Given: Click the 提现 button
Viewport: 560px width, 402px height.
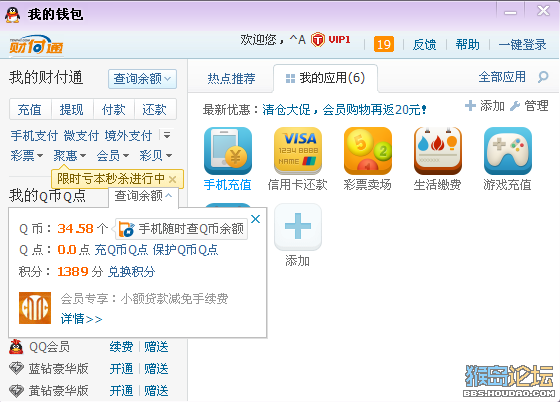Looking at the screenshot, I should (72, 109).
